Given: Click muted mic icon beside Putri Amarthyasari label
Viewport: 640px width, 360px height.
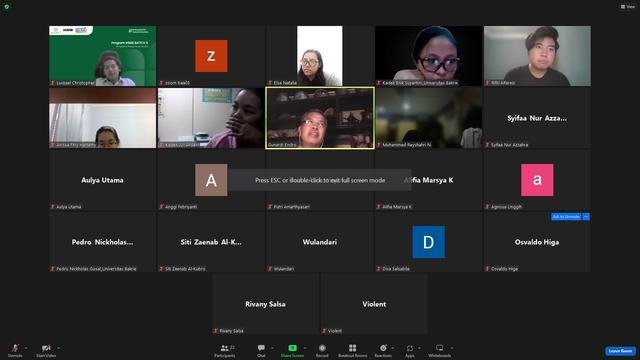Looking at the screenshot, I should pos(270,207).
